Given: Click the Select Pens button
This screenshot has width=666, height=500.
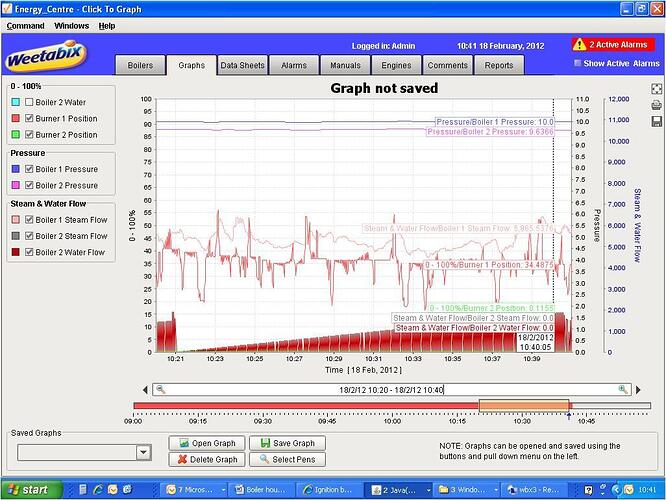Looking at the screenshot, I should 288,459.
